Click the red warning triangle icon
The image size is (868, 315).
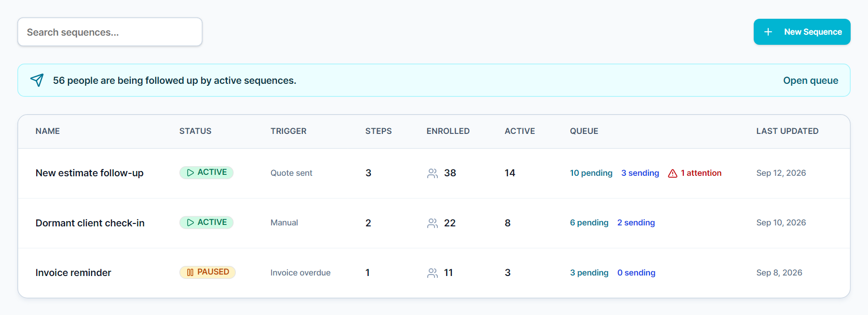(x=673, y=173)
